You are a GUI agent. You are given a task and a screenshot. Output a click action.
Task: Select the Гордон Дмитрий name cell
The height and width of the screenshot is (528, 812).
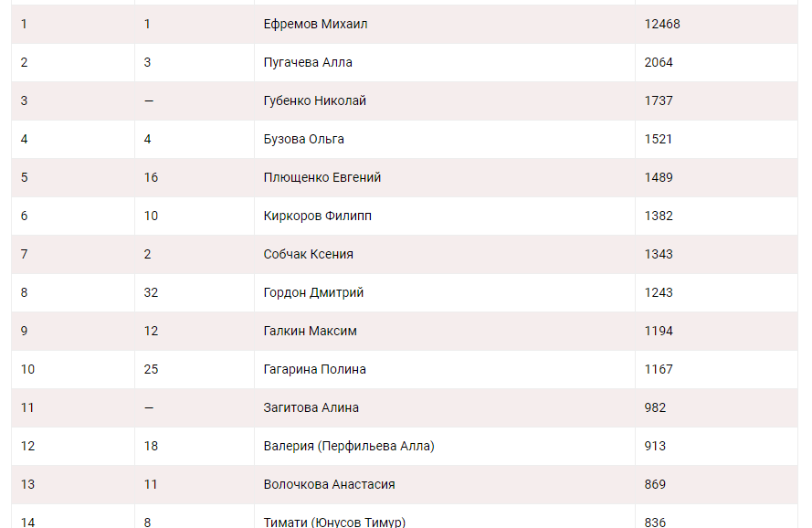pyautogui.click(x=313, y=292)
